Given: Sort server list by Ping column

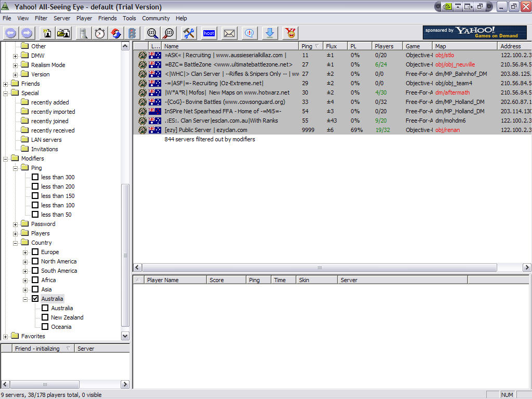Looking at the screenshot, I should pos(310,46).
